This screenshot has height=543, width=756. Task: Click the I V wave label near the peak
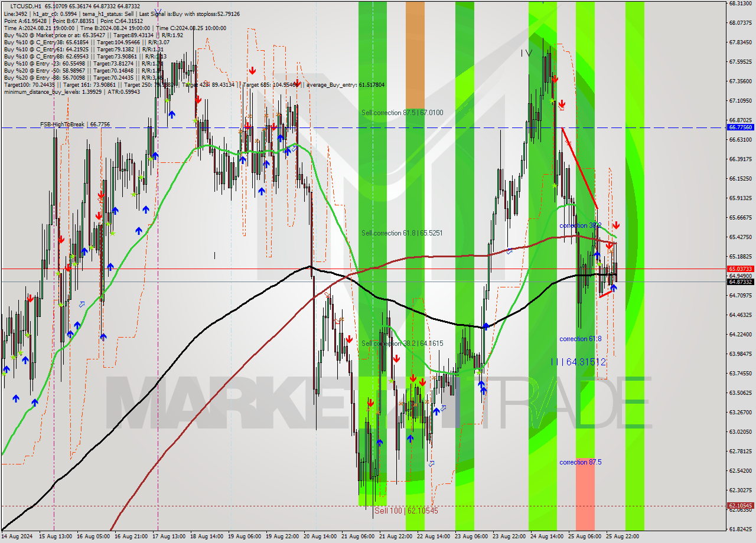click(526, 53)
